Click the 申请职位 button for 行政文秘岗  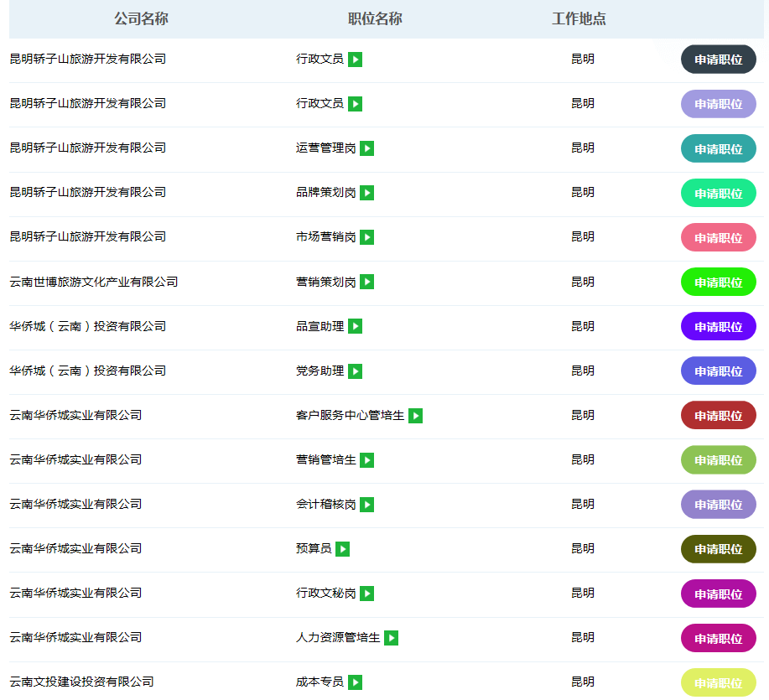(718, 594)
